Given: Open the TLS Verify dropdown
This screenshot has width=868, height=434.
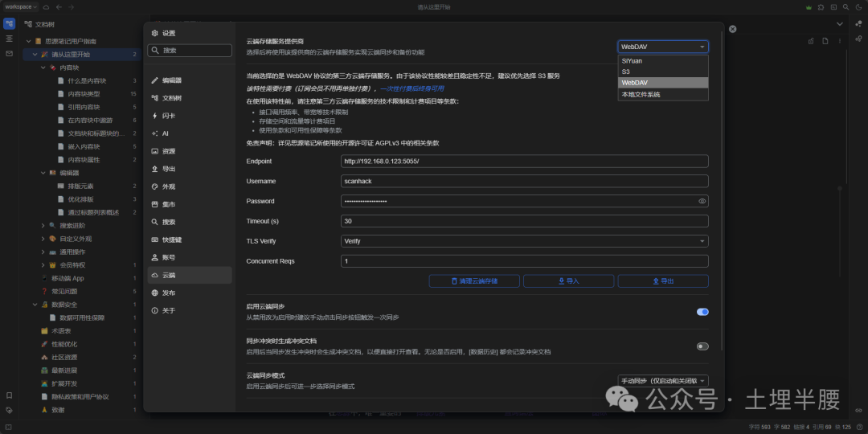Looking at the screenshot, I should coord(525,241).
